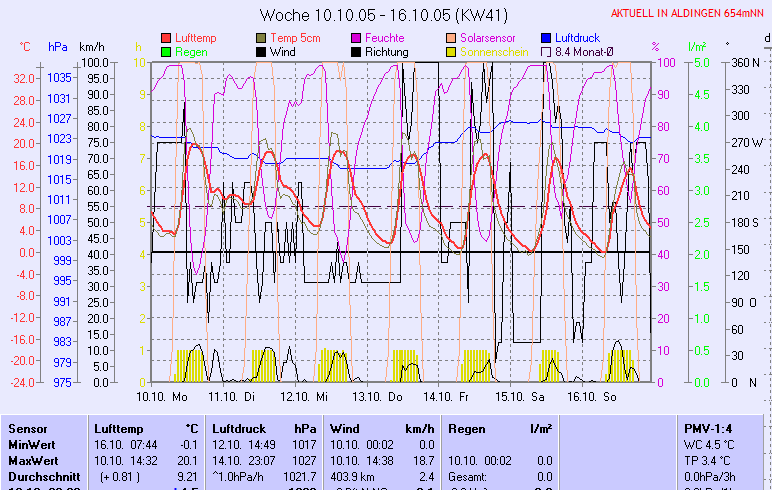772x490 pixels.
Task: Click the red Lufttemp legend swatch
Action: (166, 38)
